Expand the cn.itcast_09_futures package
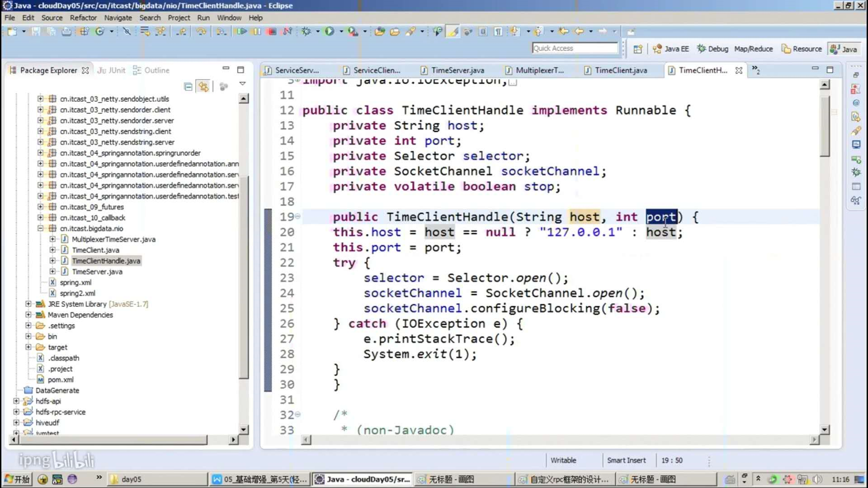 click(40, 206)
